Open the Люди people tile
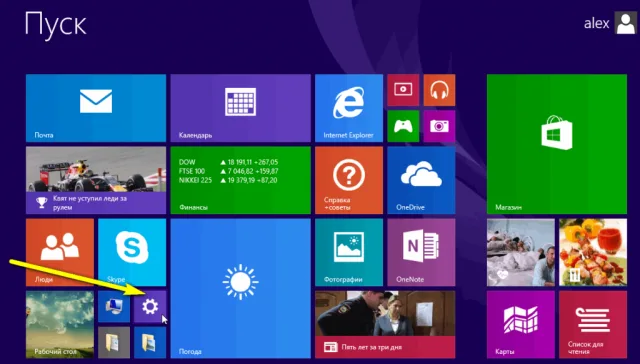The image size is (640, 364). [60, 252]
